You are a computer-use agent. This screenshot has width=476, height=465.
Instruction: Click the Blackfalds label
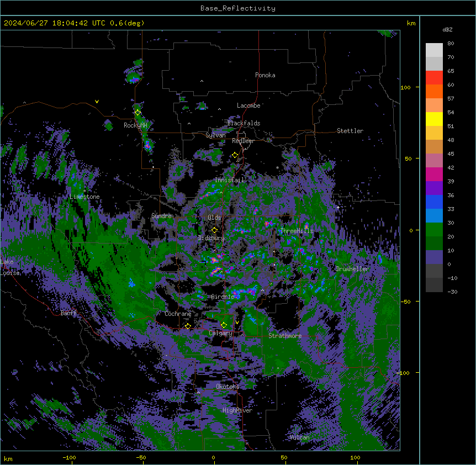[x=244, y=123]
